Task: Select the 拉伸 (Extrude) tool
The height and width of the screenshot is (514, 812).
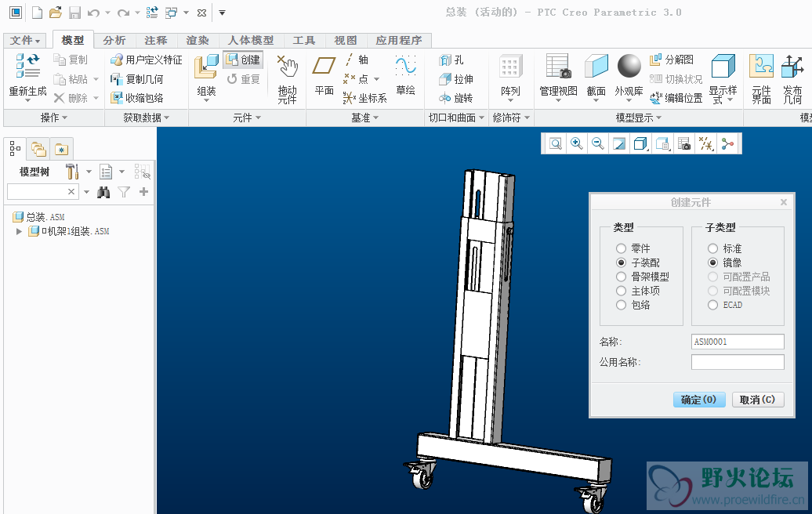Action: pos(455,79)
